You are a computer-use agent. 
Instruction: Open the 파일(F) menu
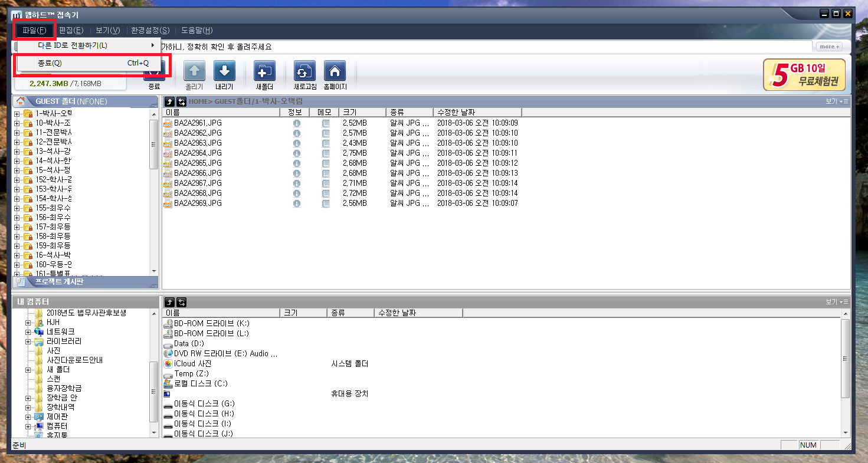(x=34, y=31)
